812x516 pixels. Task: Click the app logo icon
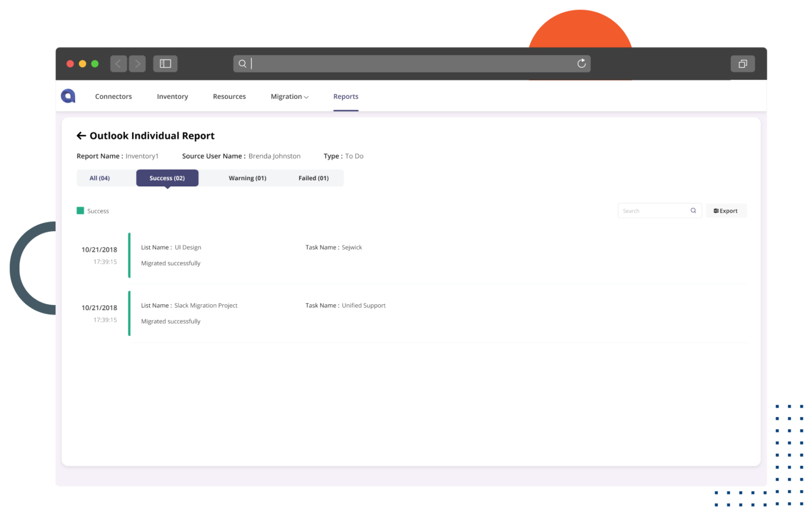coord(67,96)
